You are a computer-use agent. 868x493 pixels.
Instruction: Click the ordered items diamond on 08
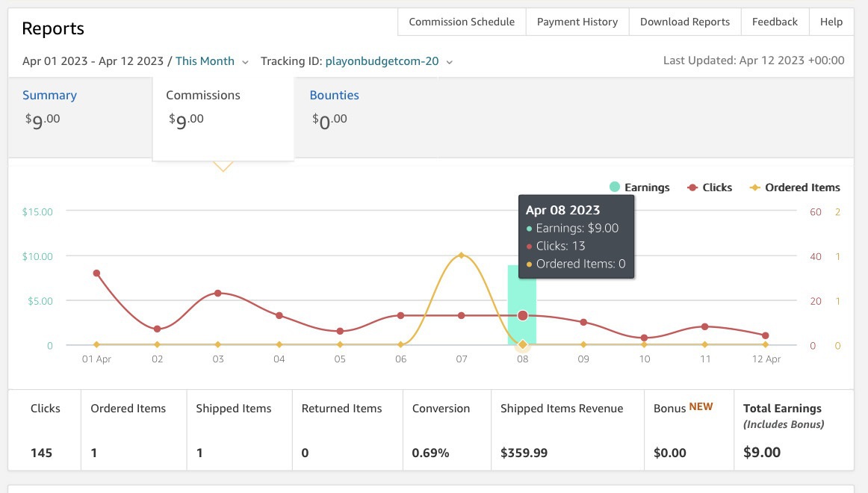coord(523,344)
